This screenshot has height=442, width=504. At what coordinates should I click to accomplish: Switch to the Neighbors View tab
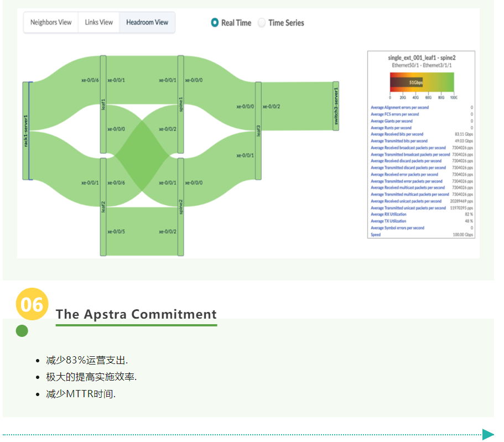click(x=51, y=23)
